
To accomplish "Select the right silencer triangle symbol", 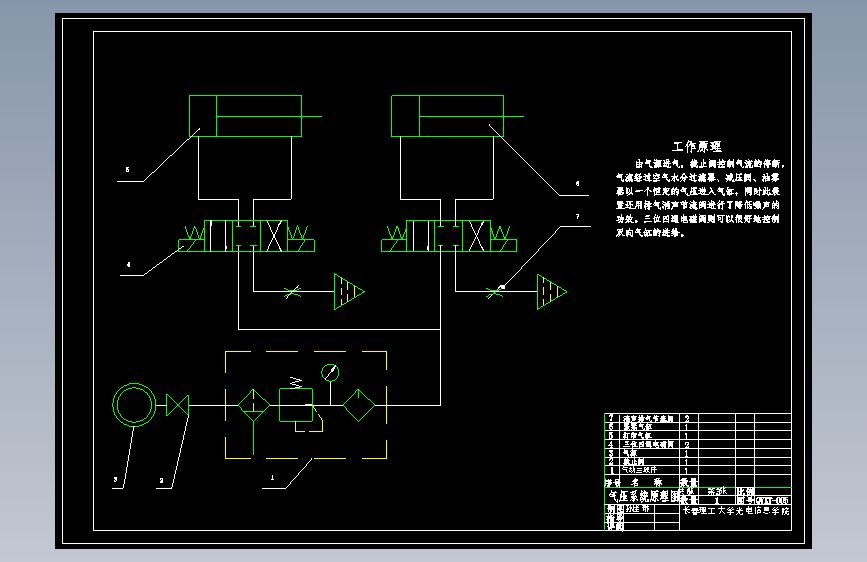I will pyautogui.click(x=552, y=292).
